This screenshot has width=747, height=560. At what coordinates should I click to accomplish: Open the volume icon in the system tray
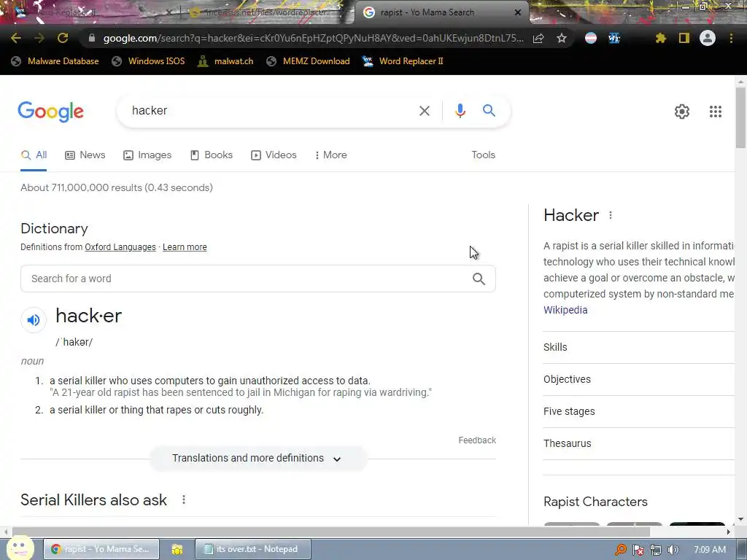[x=673, y=550]
